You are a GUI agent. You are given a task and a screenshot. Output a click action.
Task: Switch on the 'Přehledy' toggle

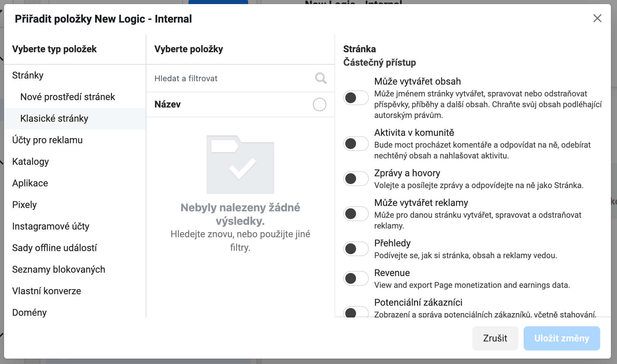pyautogui.click(x=356, y=249)
